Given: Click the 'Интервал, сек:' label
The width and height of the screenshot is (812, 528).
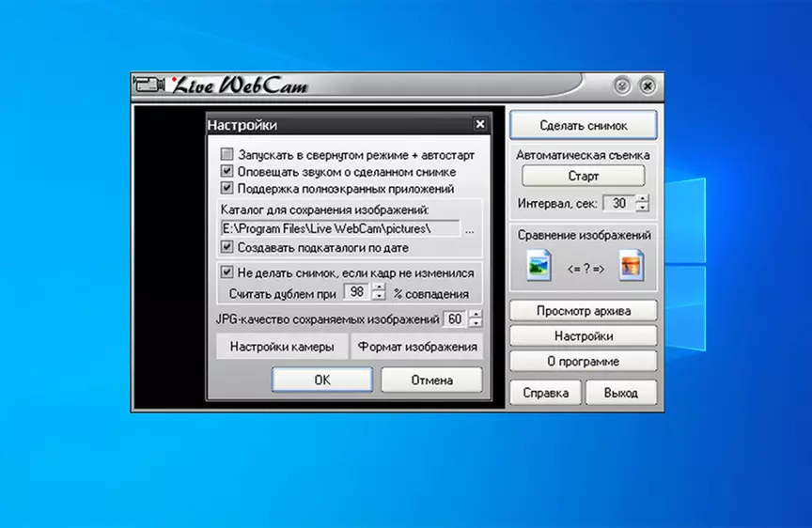Looking at the screenshot, I should (557, 204).
